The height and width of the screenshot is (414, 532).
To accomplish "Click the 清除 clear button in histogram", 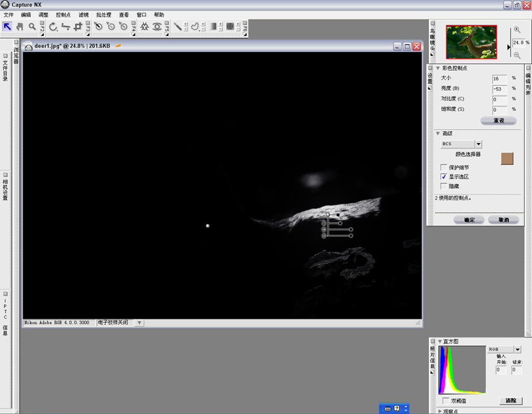I will click(x=511, y=401).
